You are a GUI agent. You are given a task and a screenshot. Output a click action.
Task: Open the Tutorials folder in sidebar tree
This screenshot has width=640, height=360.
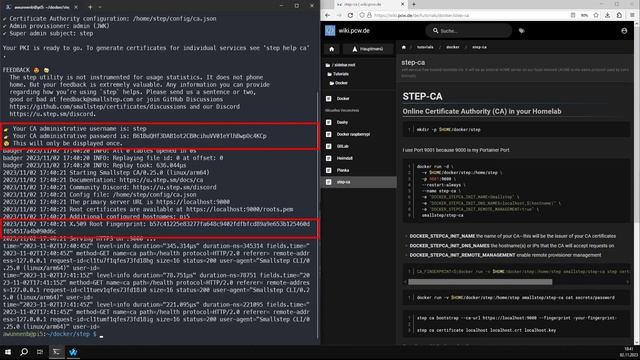338,74
